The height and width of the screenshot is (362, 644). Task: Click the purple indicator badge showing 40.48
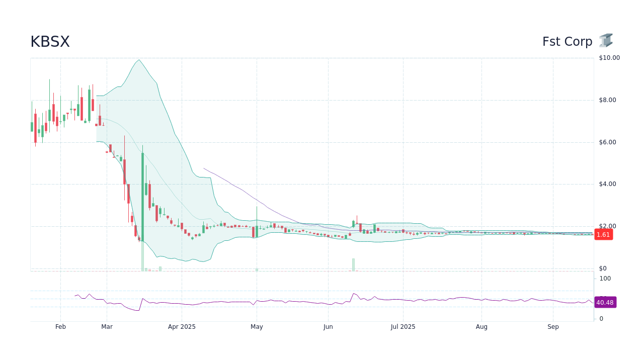point(605,302)
